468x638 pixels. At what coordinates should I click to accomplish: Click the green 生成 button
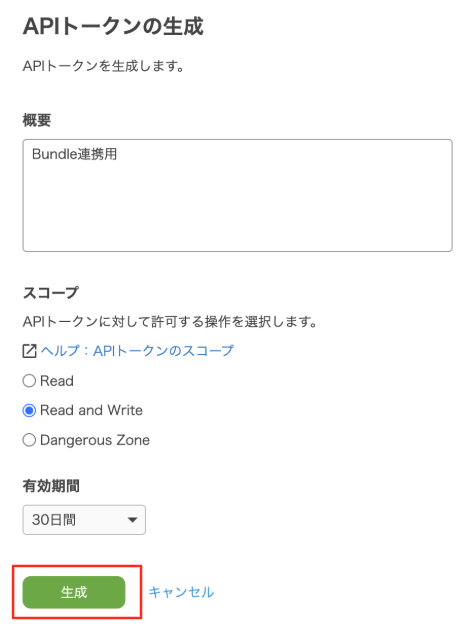click(74, 592)
